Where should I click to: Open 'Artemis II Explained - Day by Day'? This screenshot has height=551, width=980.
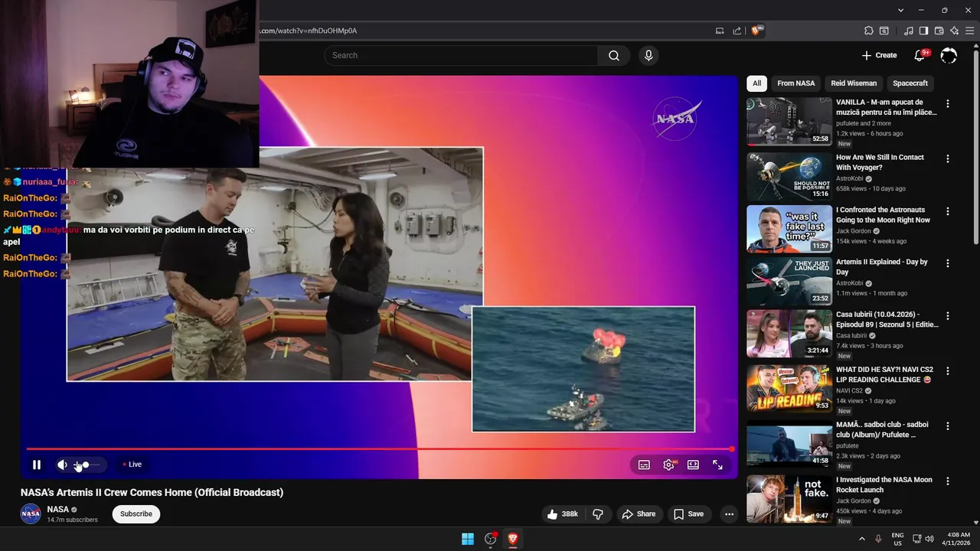click(x=881, y=267)
